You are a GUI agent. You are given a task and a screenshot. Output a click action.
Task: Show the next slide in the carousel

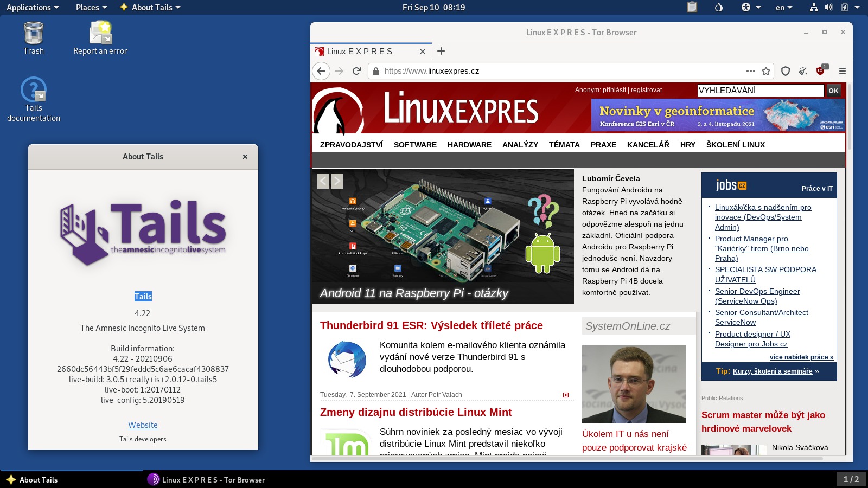337,181
